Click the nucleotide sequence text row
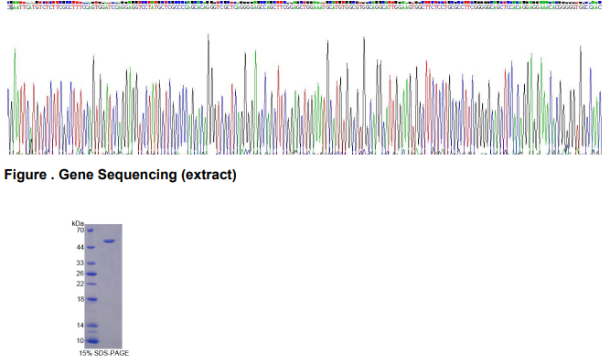The width and height of the screenshot is (610, 364). click(305, 7)
